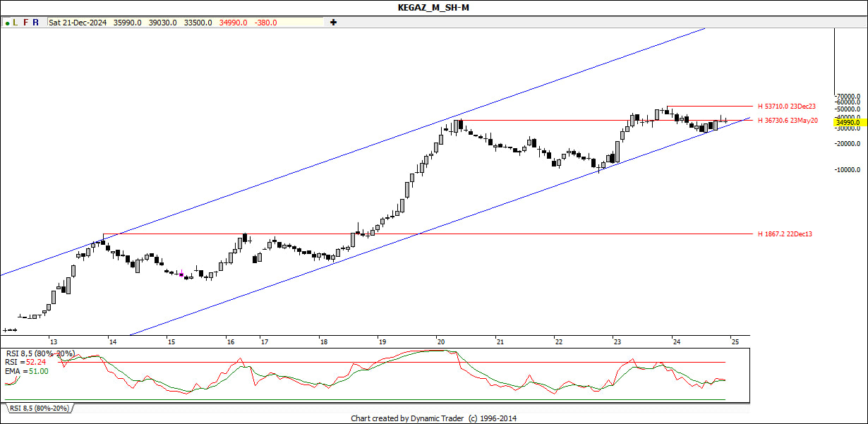Viewport: 868px width, 424px height.
Task: Click the RSI 8,5 (80%-20%) indicator legend title
Action: [x=40, y=353]
